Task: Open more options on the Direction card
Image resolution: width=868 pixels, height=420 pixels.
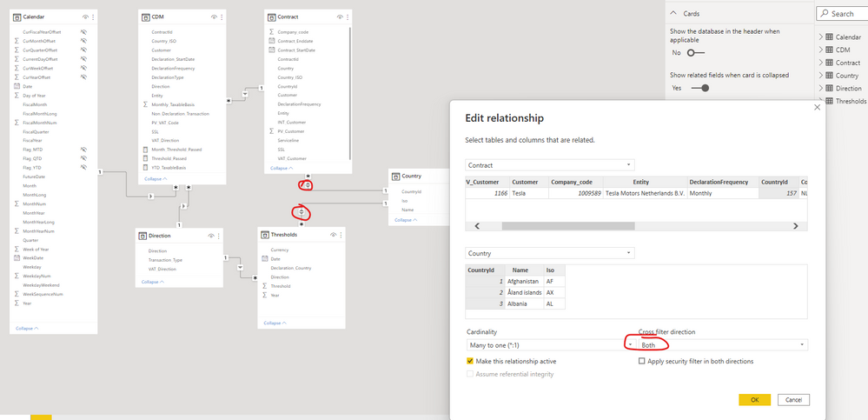Action: (x=219, y=236)
